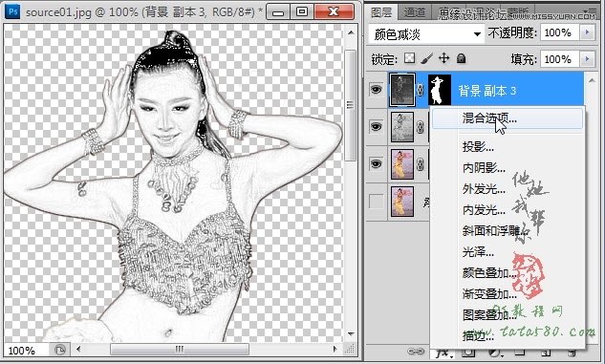Select 背景 副本 3 layer thumbnail
605x364 pixels.
click(x=402, y=90)
